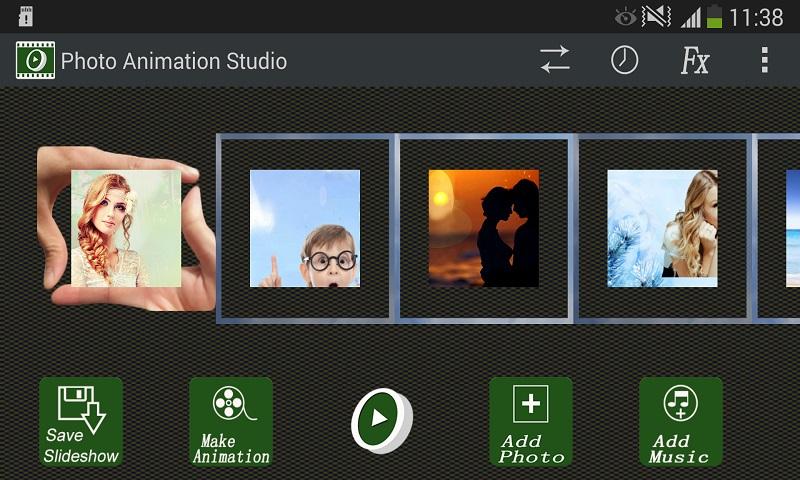Select the braided-hair woman photo in hand

[126, 229]
